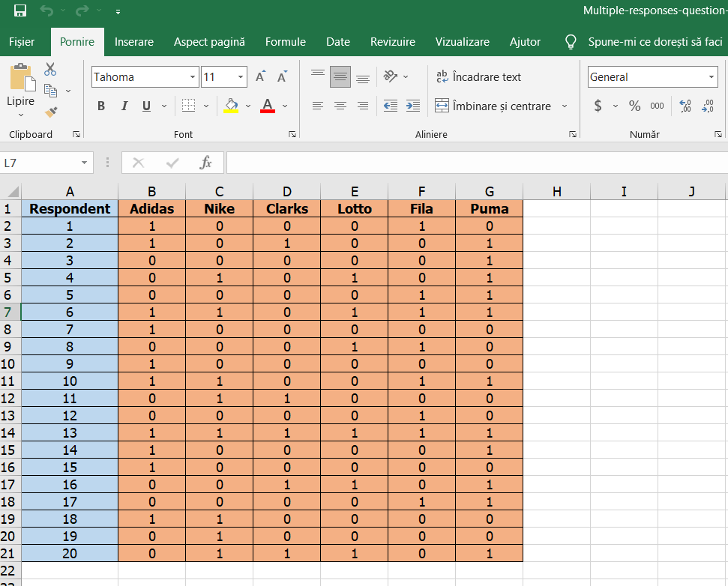Open the Aliniere group dialog launcher
This screenshot has width=728, height=586.
(x=573, y=135)
